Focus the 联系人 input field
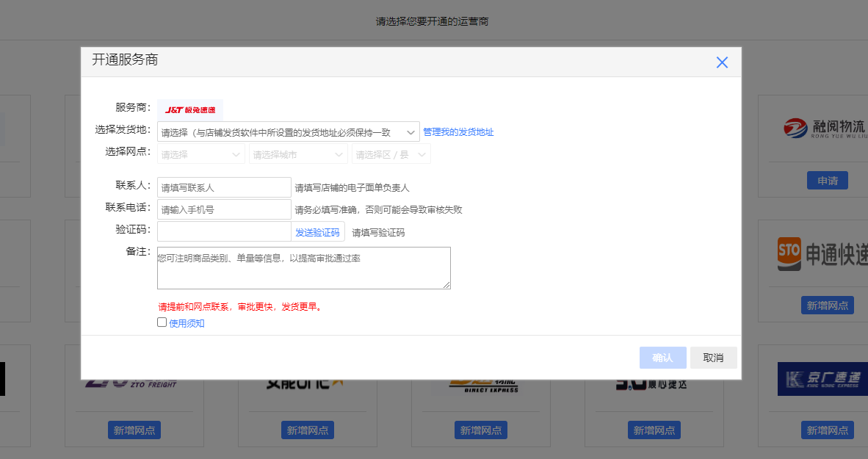The height and width of the screenshot is (459, 868). tap(224, 187)
